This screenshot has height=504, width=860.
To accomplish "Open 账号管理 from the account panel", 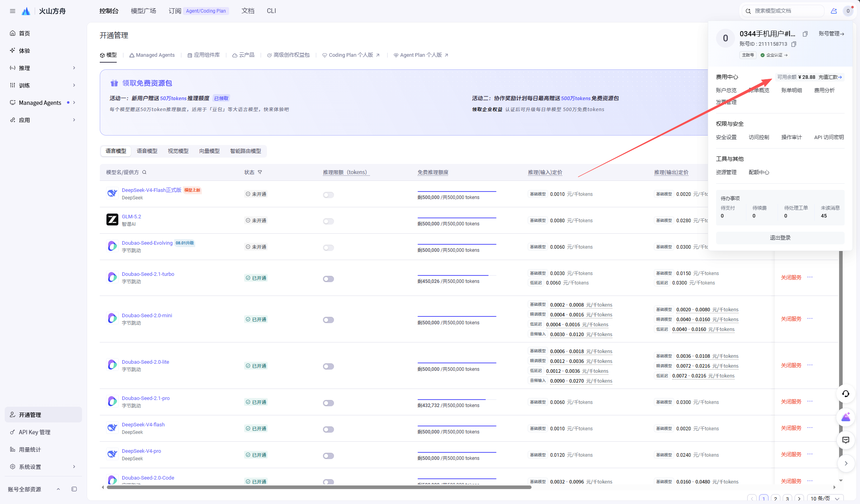I will point(832,34).
